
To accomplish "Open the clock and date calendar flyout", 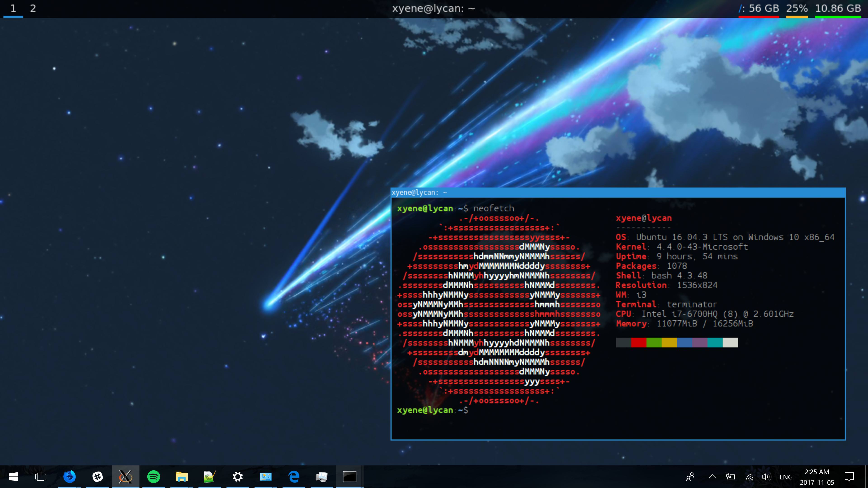I will tap(817, 477).
